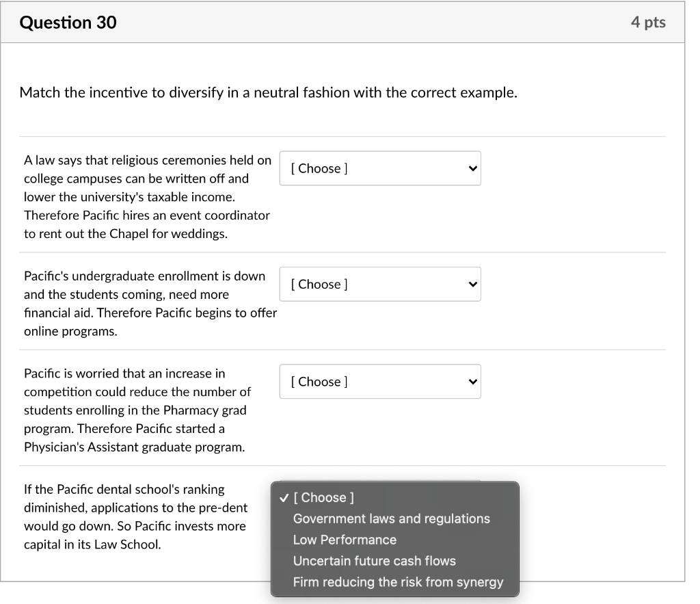Choose 'Low Performance' from the open list
700x604 pixels.
394,540
